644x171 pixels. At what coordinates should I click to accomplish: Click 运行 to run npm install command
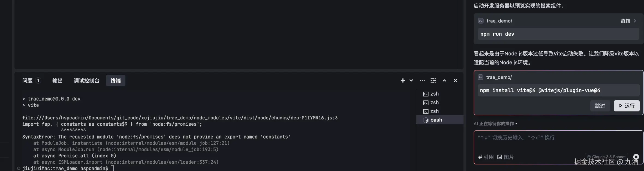(x=627, y=106)
